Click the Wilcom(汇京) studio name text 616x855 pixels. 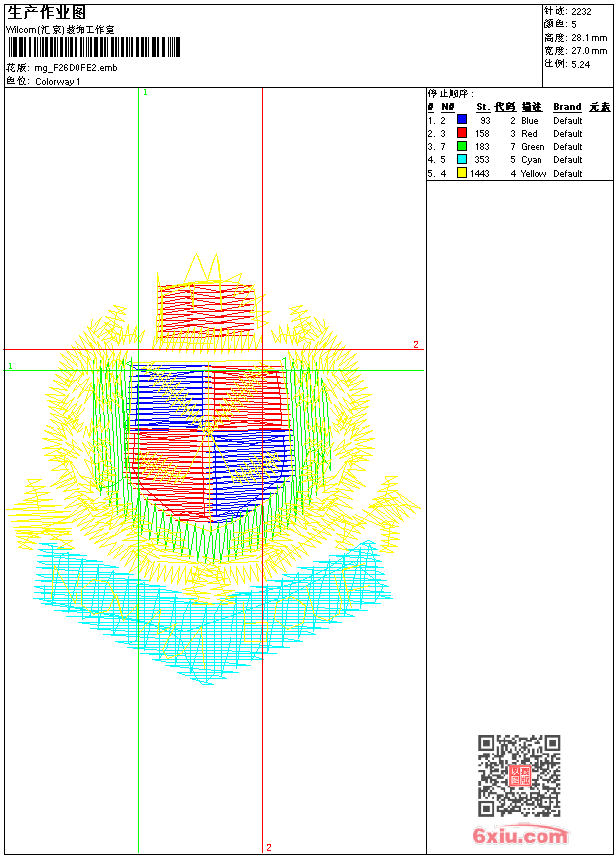61,30
